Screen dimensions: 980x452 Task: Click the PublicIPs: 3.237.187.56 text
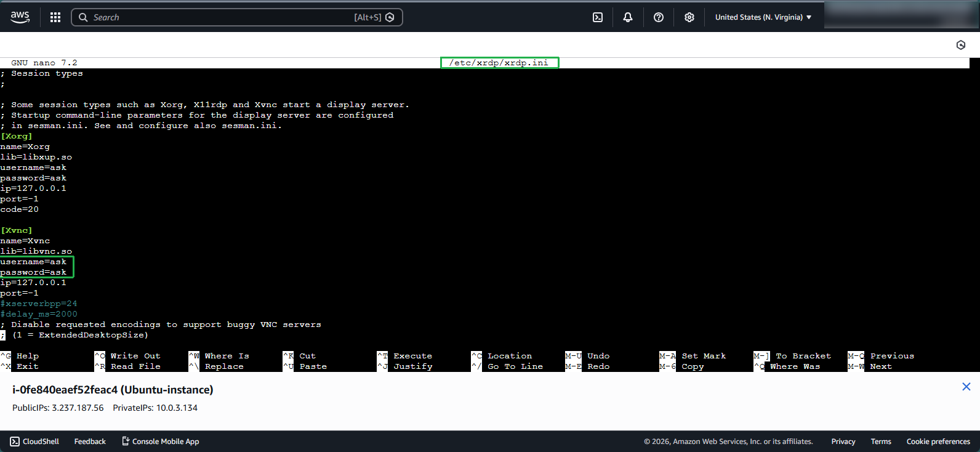pyautogui.click(x=58, y=408)
